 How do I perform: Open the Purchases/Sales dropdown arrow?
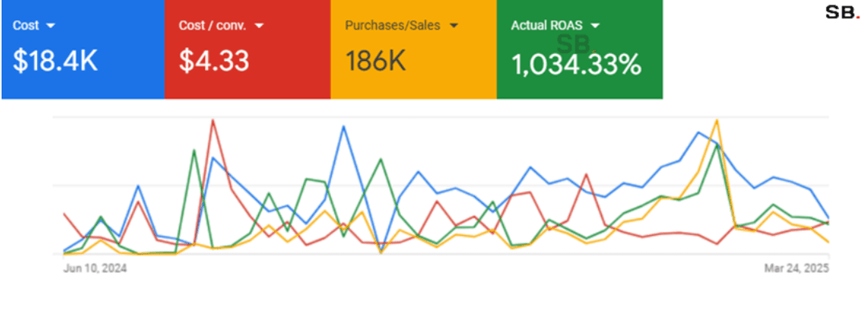[x=453, y=26]
